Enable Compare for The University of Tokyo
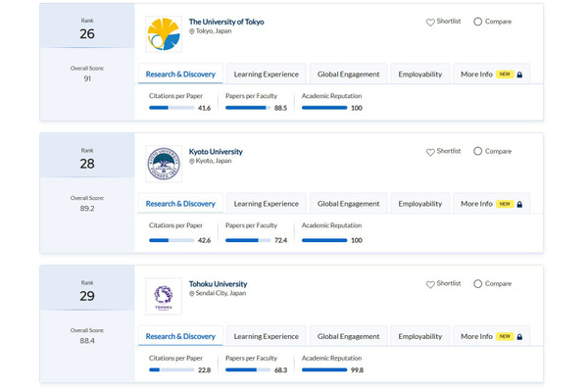Viewport: 588px width, 392px height. [478, 22]
